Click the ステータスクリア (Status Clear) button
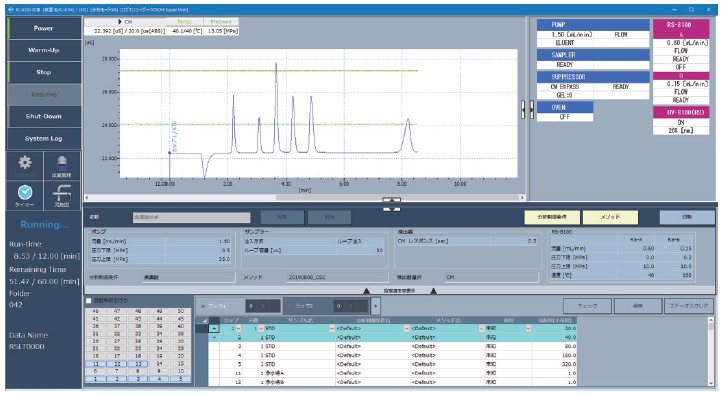This screenshot has height=395, width=723. coord(689,306)
